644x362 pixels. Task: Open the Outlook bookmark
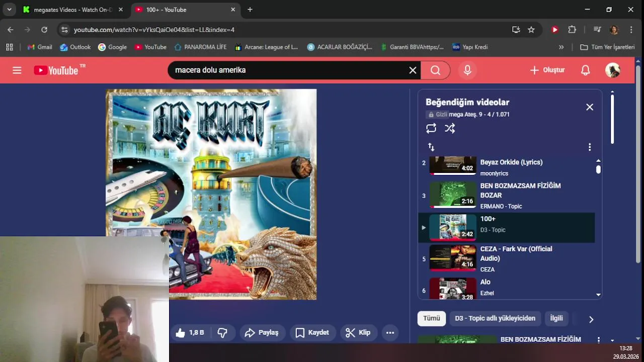coord(75,47)
